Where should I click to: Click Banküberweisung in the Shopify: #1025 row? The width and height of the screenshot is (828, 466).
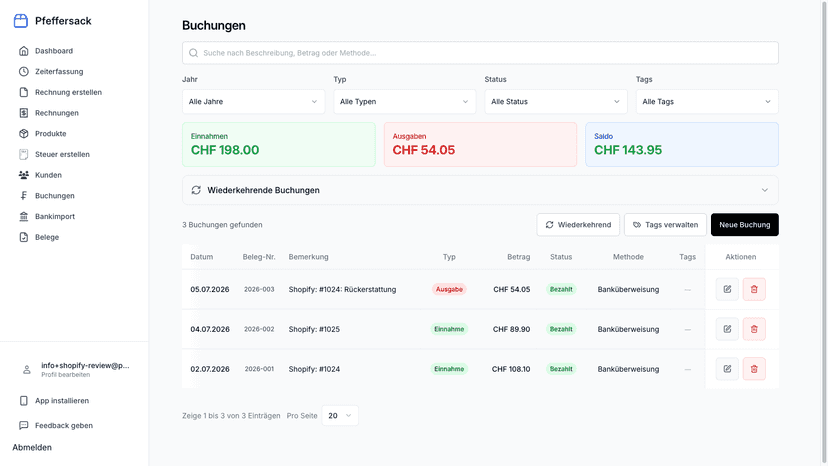(628, 329)
